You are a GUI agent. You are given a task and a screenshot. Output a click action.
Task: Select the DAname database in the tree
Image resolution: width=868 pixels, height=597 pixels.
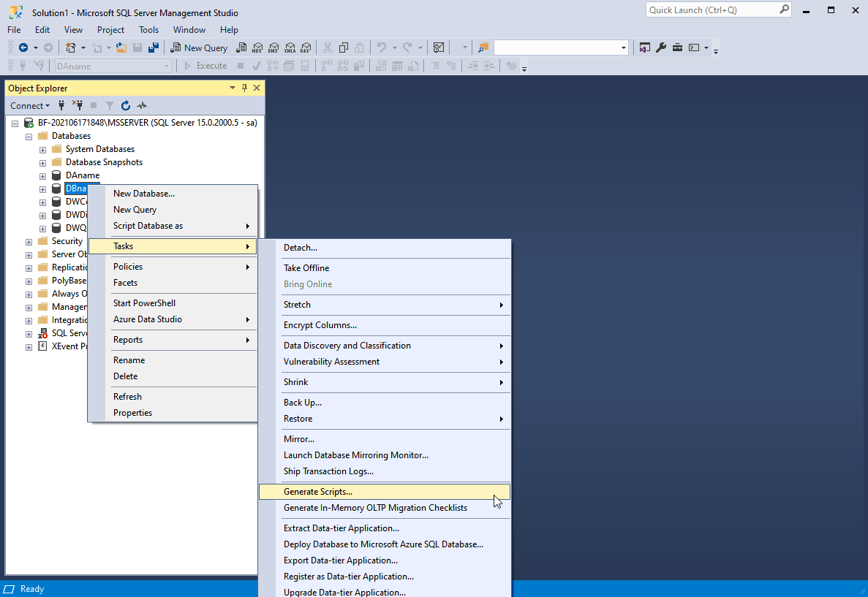(83, 175)
